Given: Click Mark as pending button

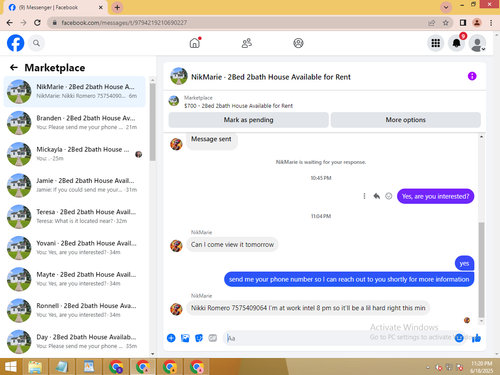Looking at the screenshot, I should (248, 120).
